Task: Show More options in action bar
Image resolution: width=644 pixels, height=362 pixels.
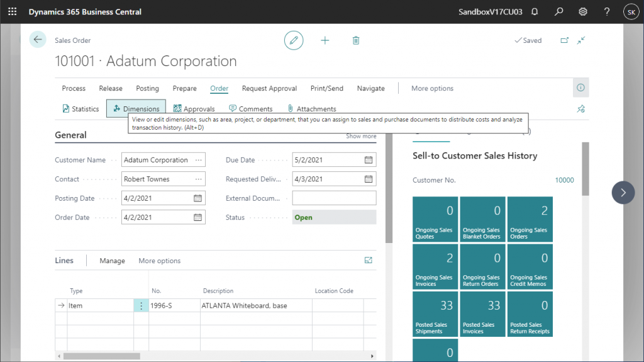Action: 433,88
